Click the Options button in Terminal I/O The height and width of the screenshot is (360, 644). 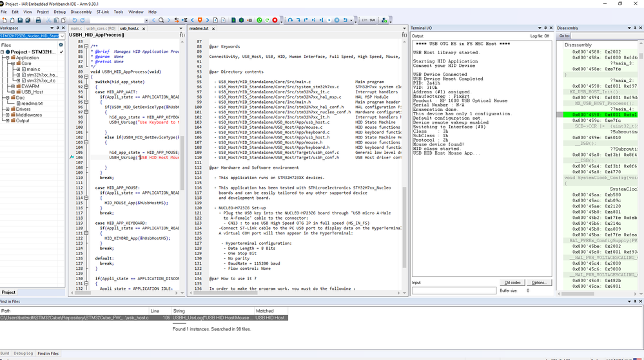coord(538,283)
